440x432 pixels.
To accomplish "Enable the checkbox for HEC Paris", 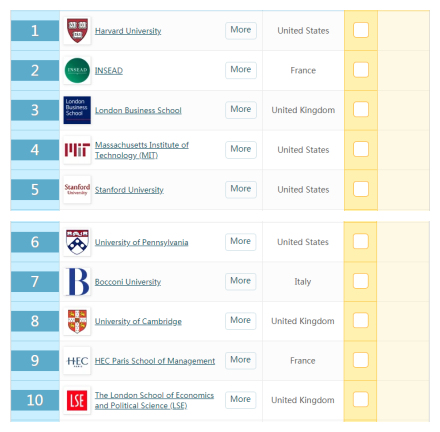I will tap(360, 360).
